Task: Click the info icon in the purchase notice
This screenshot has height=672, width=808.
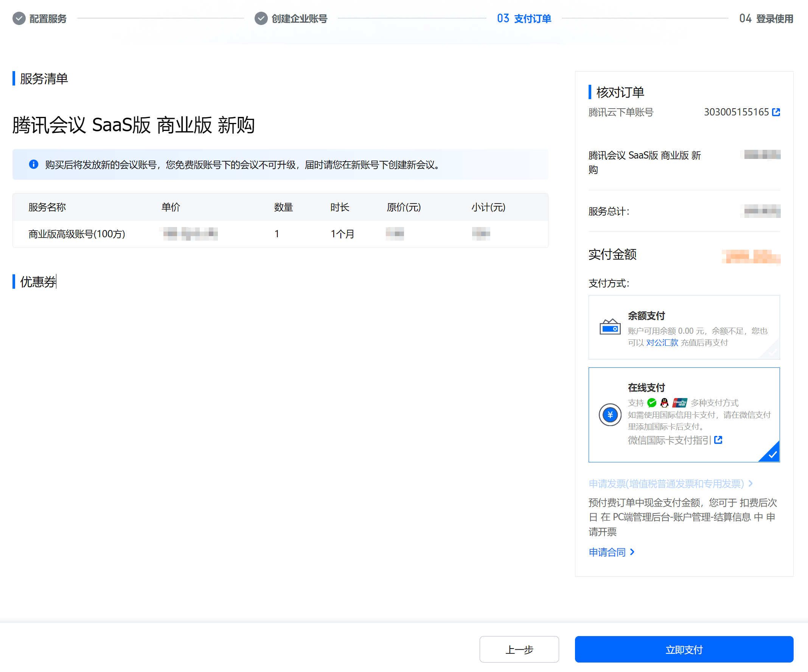Action: point(34,164)
